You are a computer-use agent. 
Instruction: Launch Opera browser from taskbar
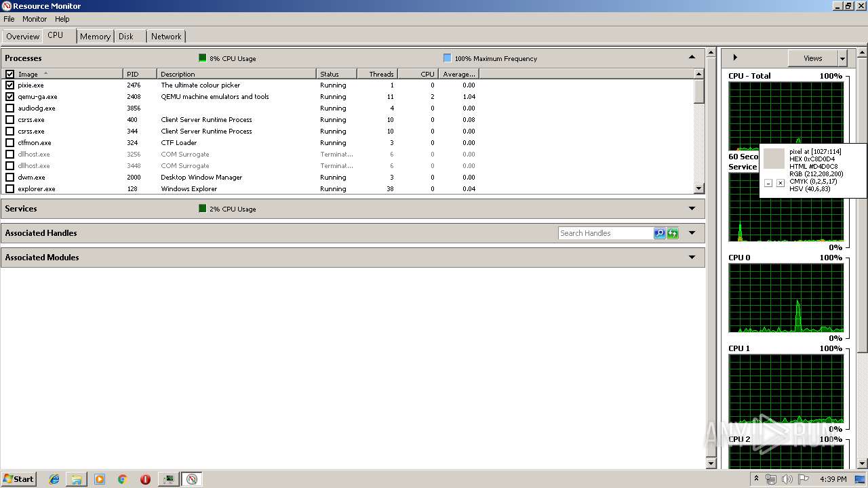(145, 479)
